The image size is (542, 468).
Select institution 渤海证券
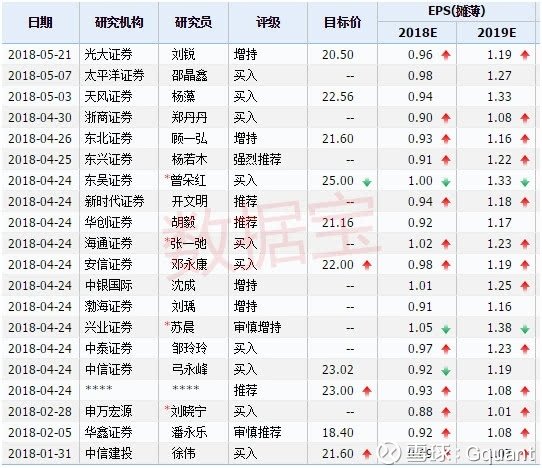coord(109,307)
